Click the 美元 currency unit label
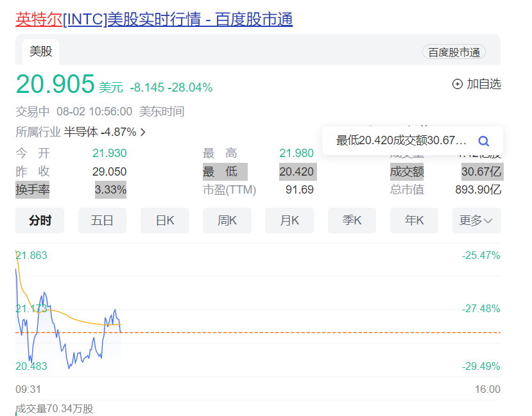532x416 pixels. 111,87
